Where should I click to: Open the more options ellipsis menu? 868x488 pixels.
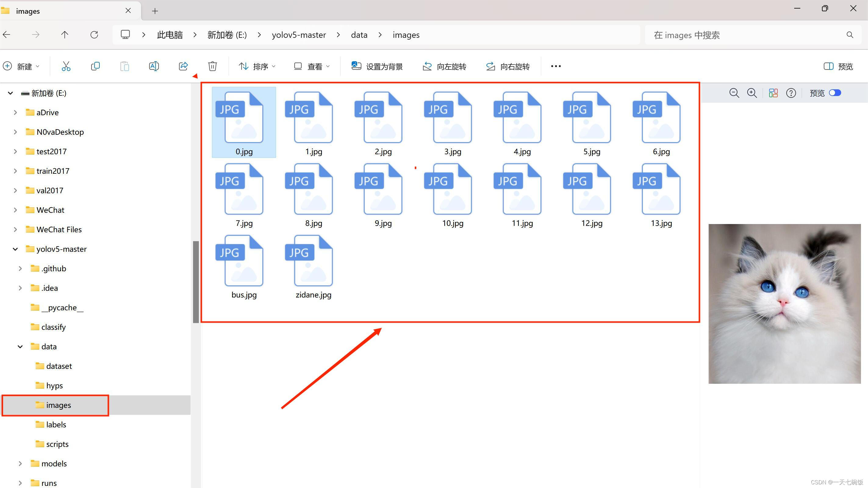pos(556,66)
